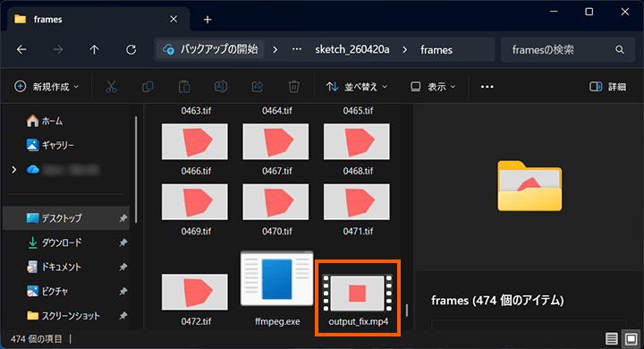Navigate to sketch_260420a in breadcrumb

tap(352, 50)
